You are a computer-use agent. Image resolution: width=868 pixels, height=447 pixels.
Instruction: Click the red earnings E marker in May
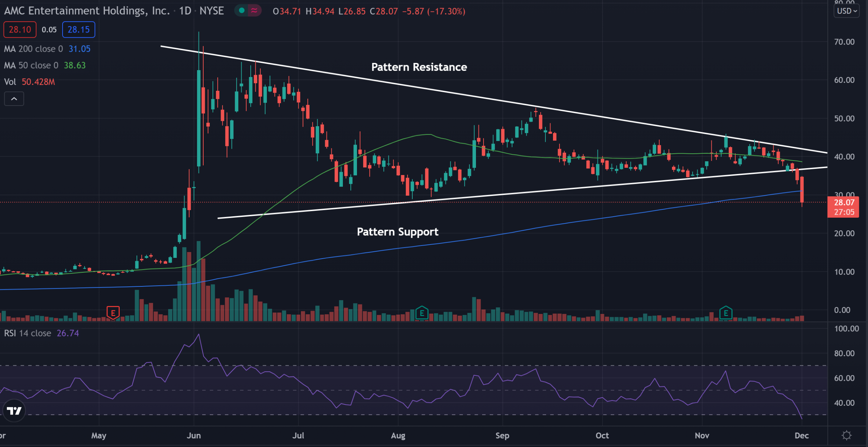(113, 312)
